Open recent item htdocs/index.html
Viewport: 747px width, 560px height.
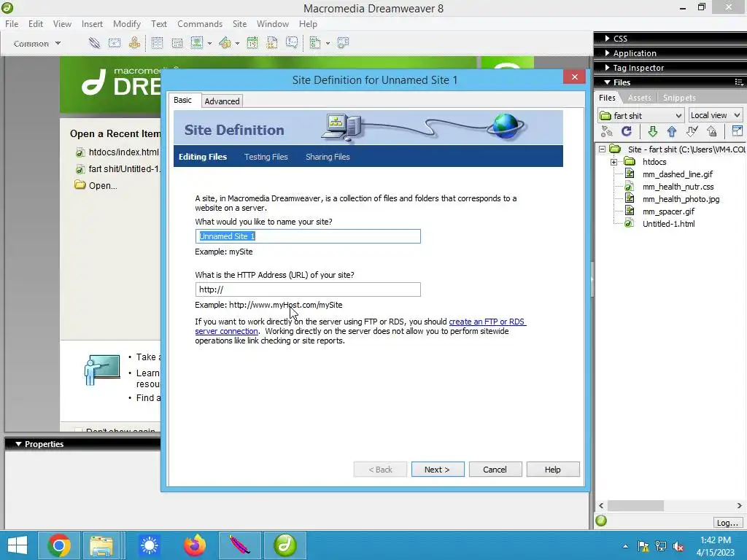123,152
